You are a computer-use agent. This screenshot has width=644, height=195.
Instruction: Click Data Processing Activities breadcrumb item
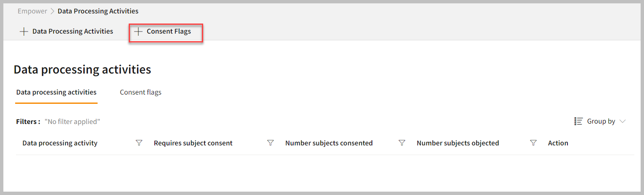98,11
